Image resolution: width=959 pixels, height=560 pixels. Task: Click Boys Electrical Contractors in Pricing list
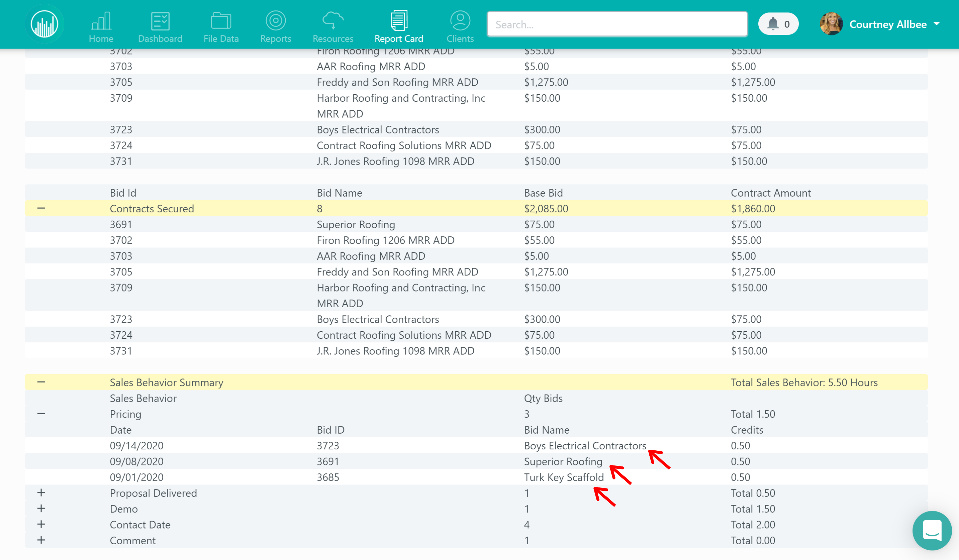coord(585,446)
